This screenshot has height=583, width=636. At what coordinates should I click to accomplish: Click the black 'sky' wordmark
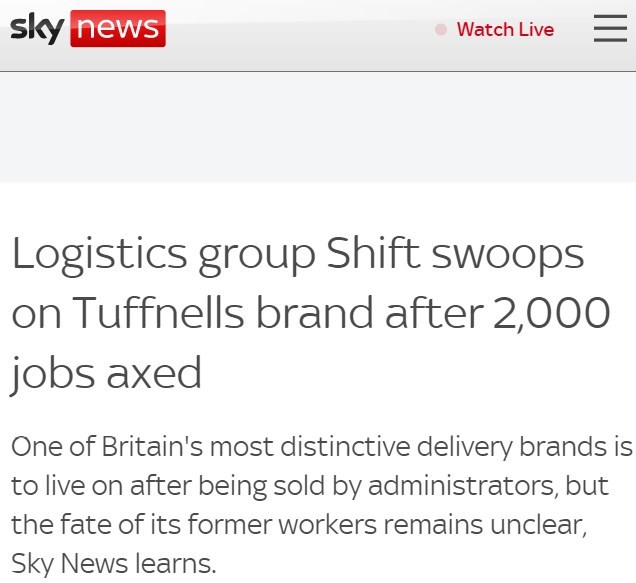point(37,28)
